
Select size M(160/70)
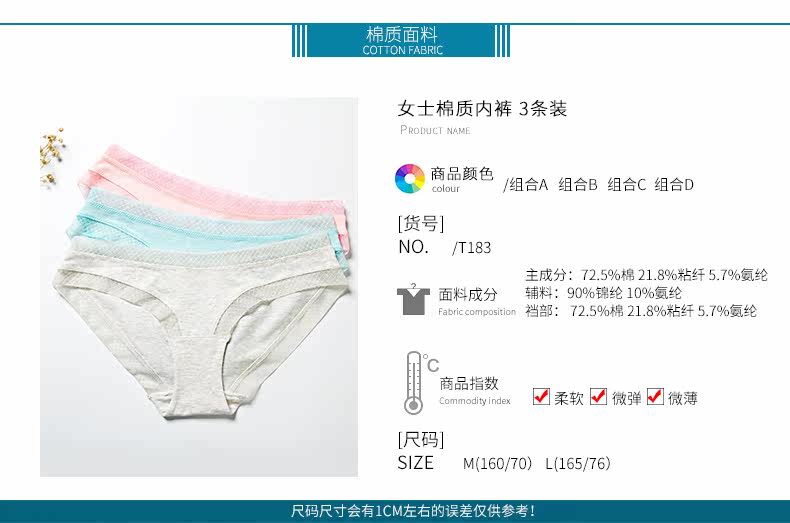497,463
